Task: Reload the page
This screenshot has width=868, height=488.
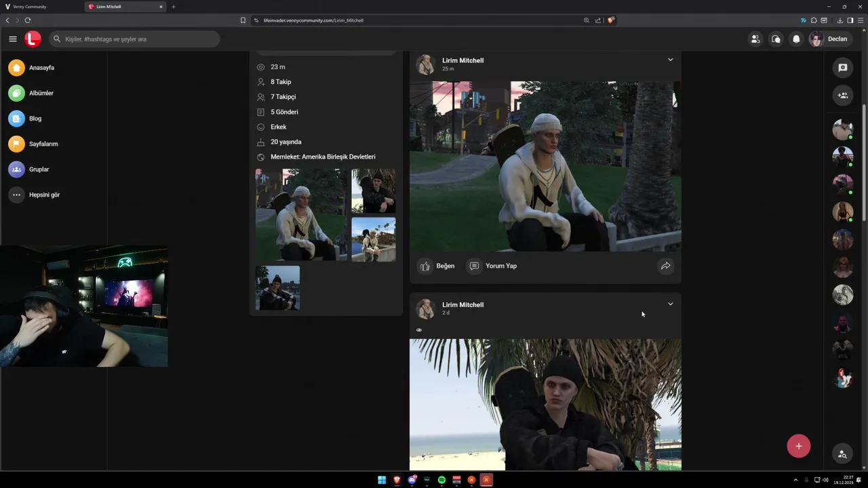Action: [x=27, y=20]
